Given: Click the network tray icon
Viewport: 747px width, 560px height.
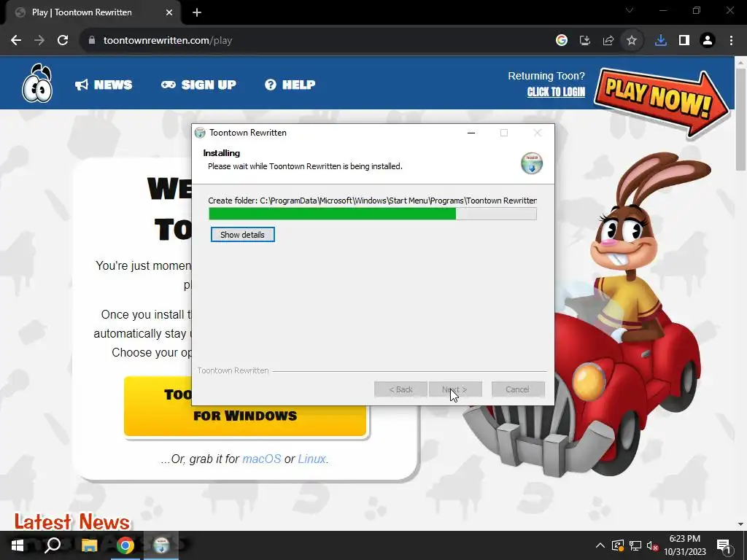Looking at the screenshot, I should [x=635, y=545].
